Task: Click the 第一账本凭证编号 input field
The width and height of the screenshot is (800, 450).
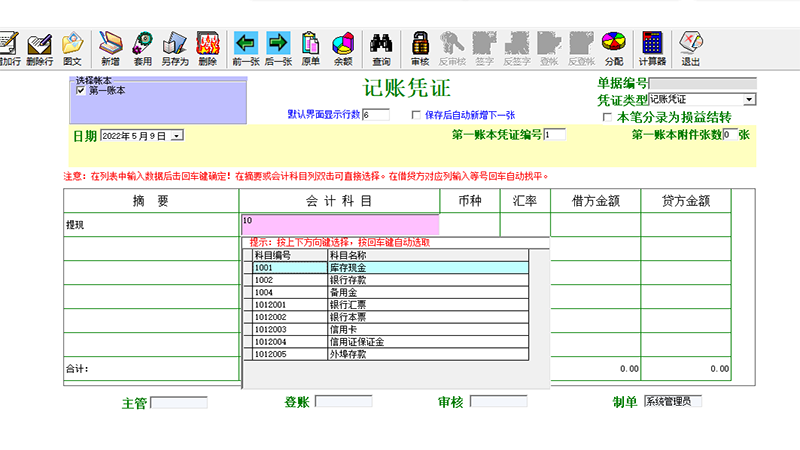Action: [555, 135]
